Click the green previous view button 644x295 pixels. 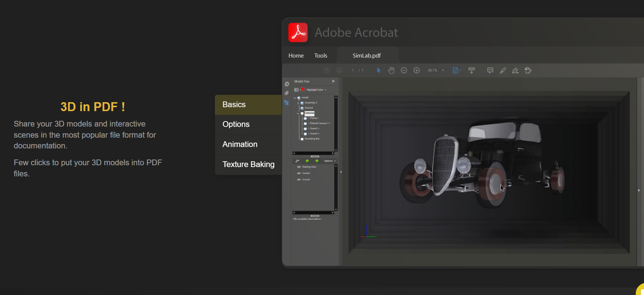(307, 161)
